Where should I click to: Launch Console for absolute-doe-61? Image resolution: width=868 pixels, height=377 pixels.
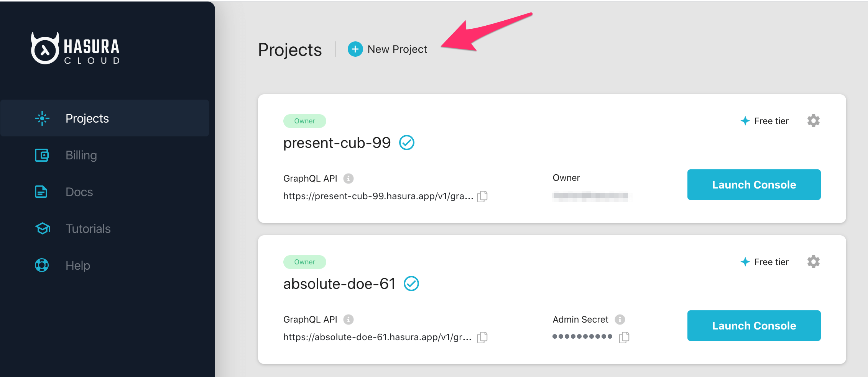click(753, 326)
